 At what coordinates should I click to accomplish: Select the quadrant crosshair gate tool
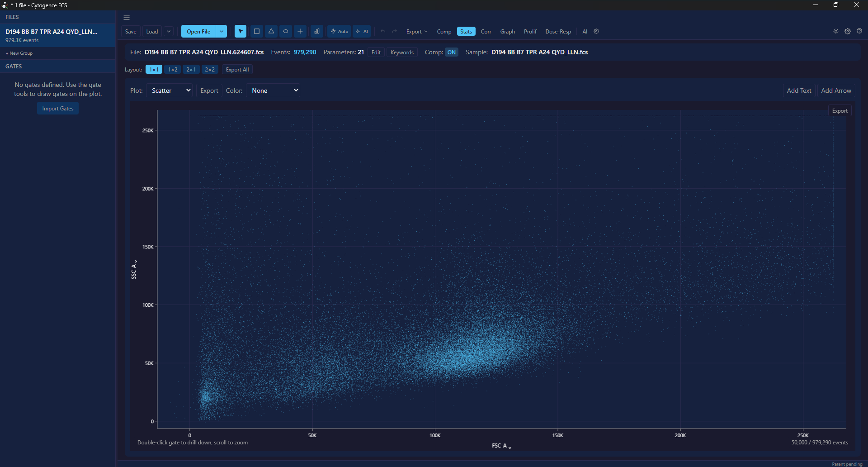click(300, 31)
